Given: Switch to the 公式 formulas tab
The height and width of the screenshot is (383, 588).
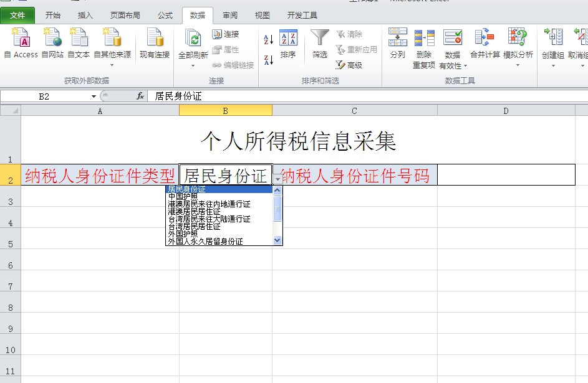Looking at the screenshot, I should point(165,16).
